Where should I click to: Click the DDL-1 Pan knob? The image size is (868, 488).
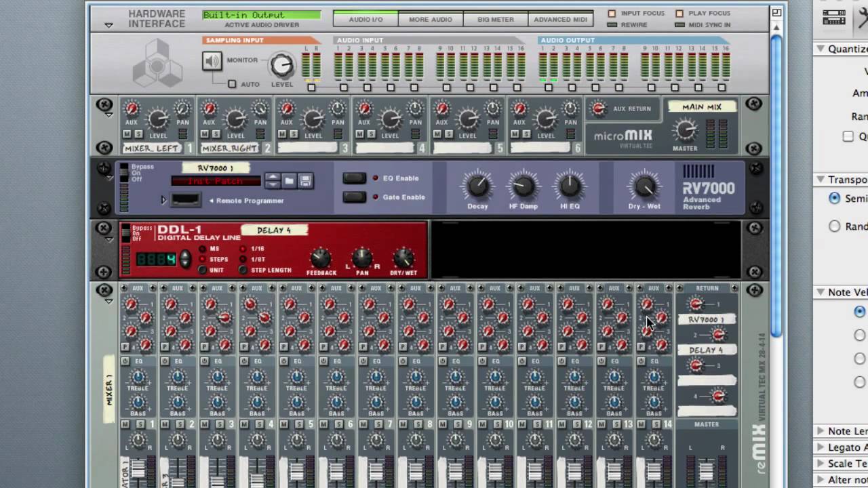[362, 258]
